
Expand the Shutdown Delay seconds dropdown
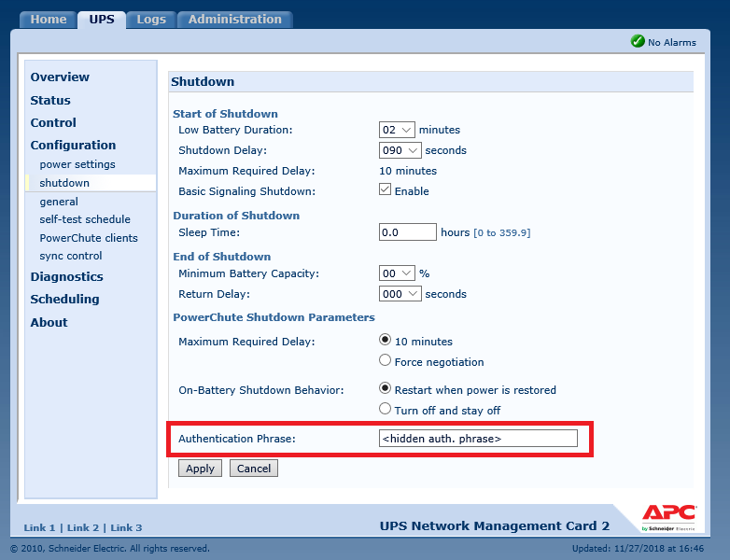pos(400,150)
